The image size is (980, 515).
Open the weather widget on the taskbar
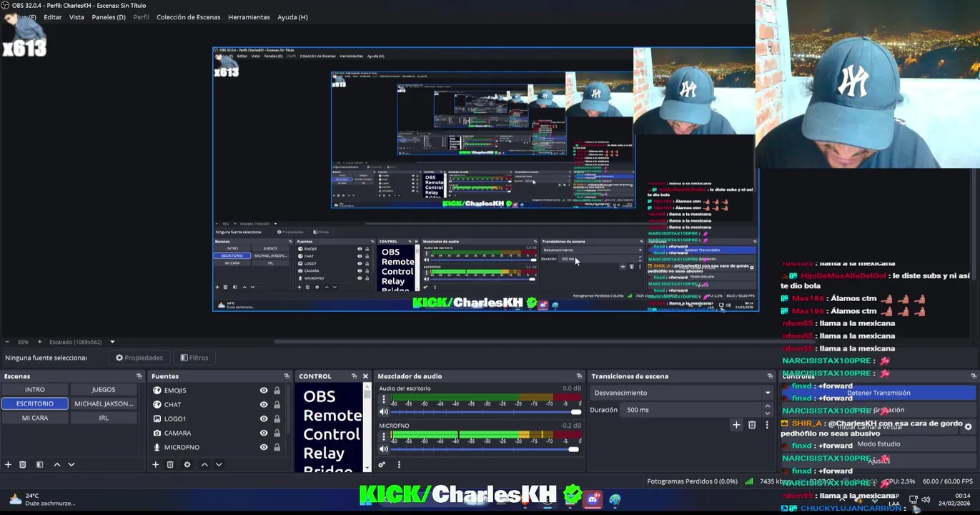[39, 499]
